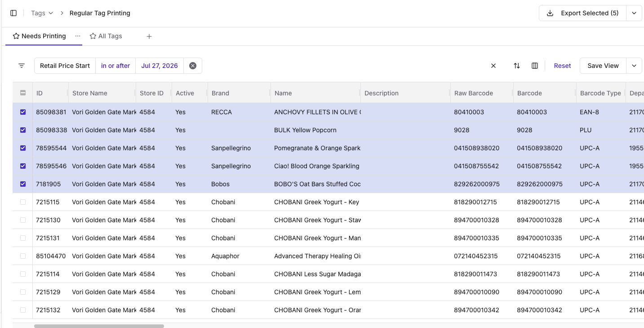The width and height of the screenshot is (644, 328).
Task: Click the download icon in Export Selected
Action: coord(550,13)
